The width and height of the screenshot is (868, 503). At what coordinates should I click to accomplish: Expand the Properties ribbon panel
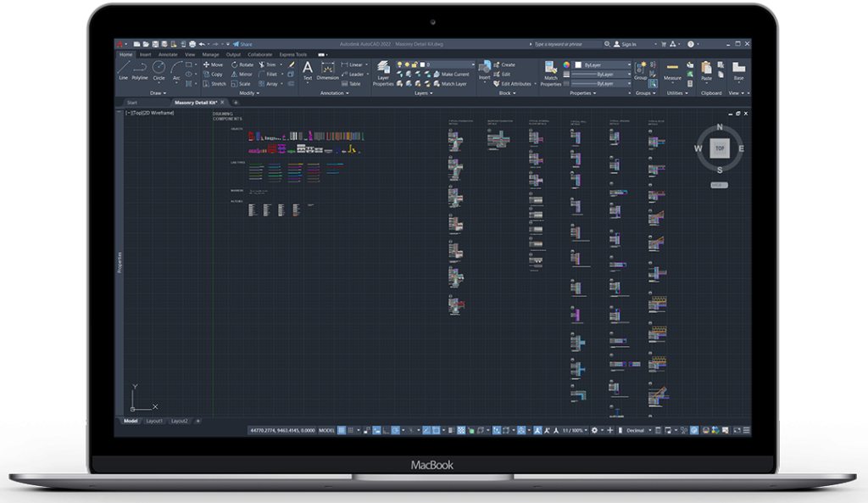[x=583, y=93]
